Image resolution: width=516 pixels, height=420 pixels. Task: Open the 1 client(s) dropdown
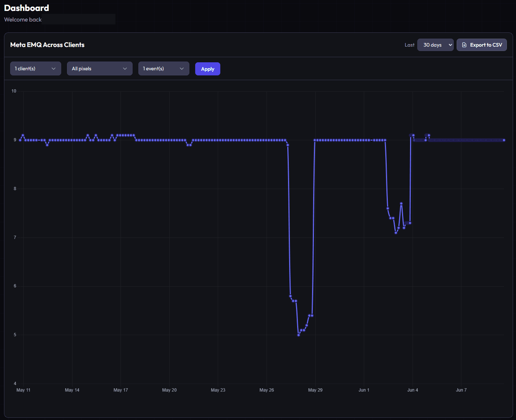click(x=36, y=68)
